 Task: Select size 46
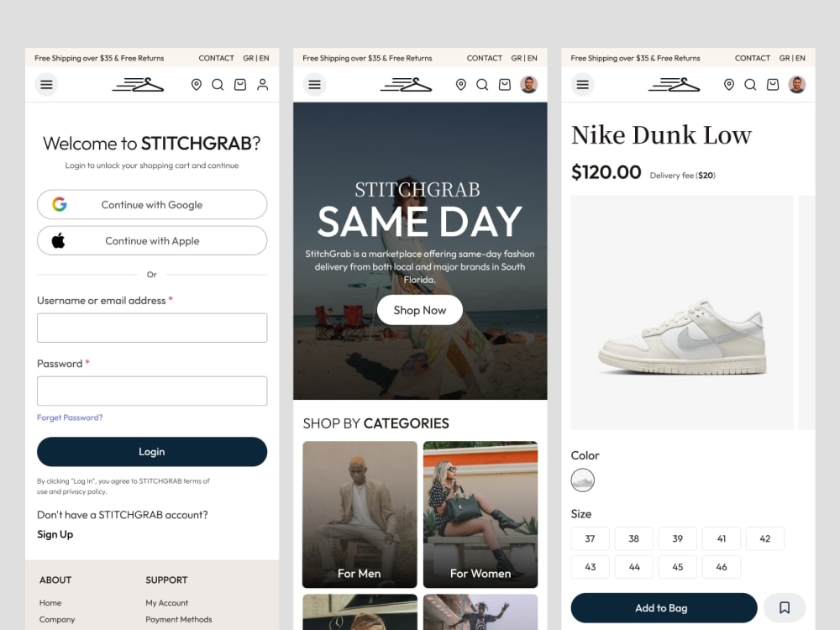click(x=722, y=567)
